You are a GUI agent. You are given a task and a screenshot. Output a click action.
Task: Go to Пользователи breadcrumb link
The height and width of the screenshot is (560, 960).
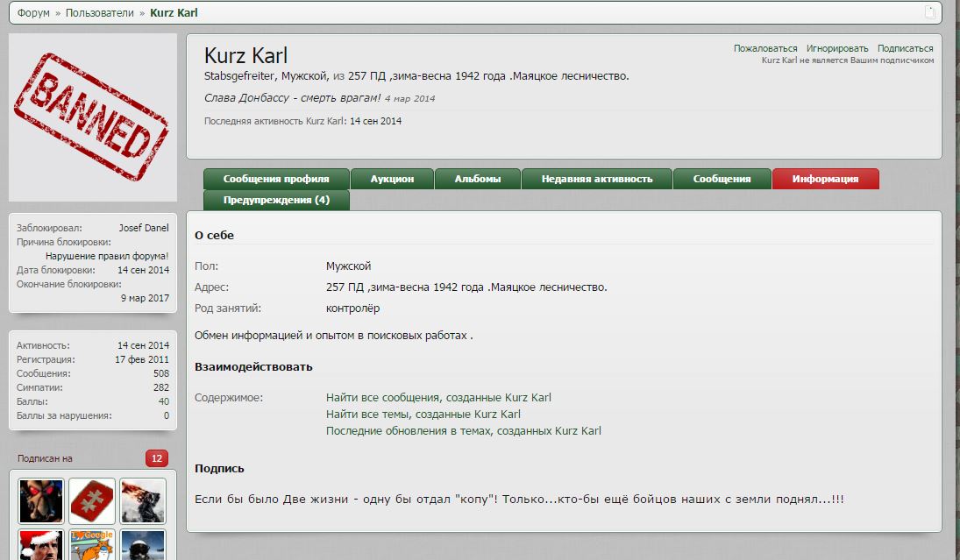tap(100, 13)
